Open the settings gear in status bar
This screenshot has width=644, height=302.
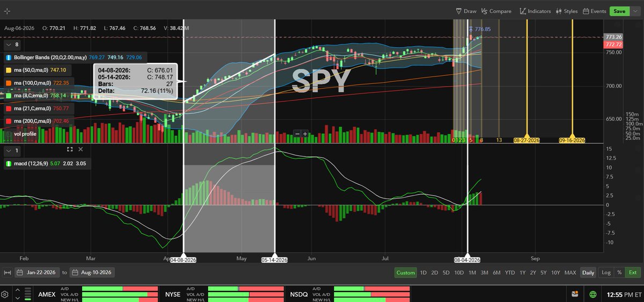click(x=5, y=294)
